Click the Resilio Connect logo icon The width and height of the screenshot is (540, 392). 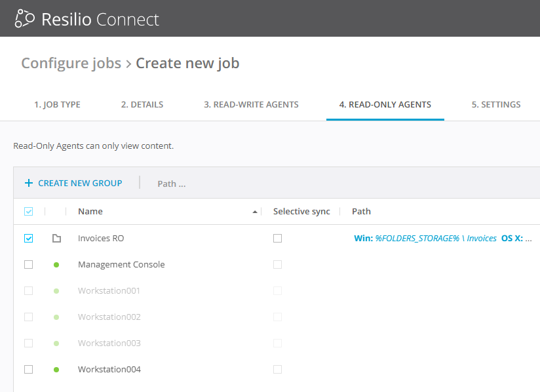24,18
